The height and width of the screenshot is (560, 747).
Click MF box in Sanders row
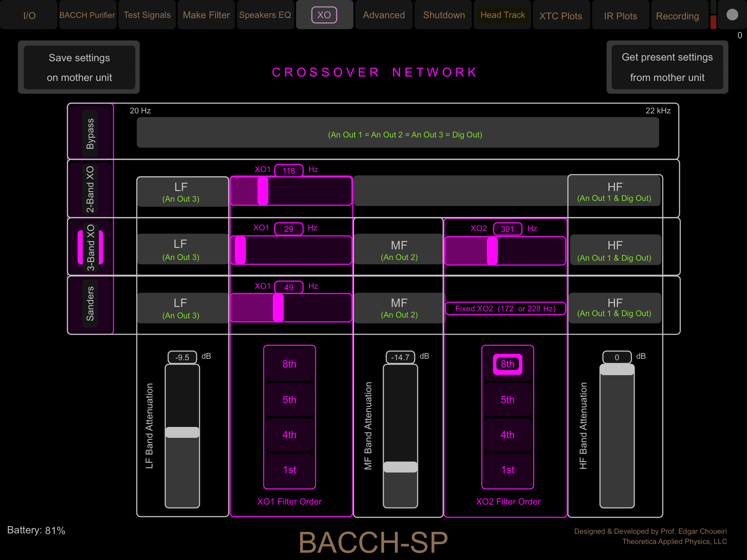click(399, 308)
